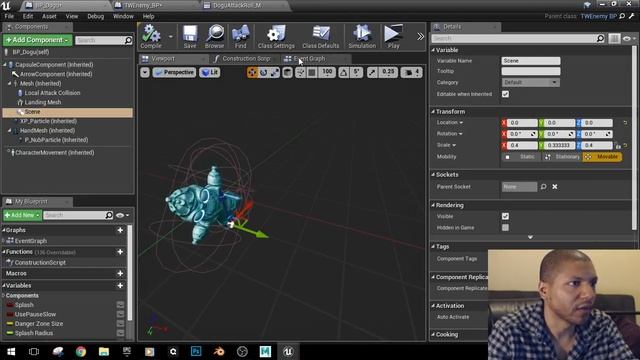Image resolution: width=640 pixels, height=360 pixels.
Task: Add a new Macro with plus button
Action: [x=120, y=273]
